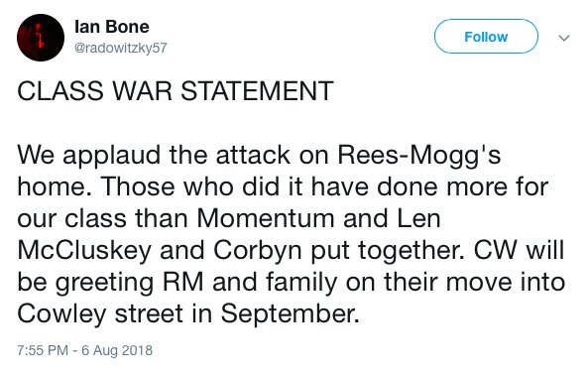Click the word Momentum in the tweet
This screenshot has height=370, width=588.
(x=265, y=218)
